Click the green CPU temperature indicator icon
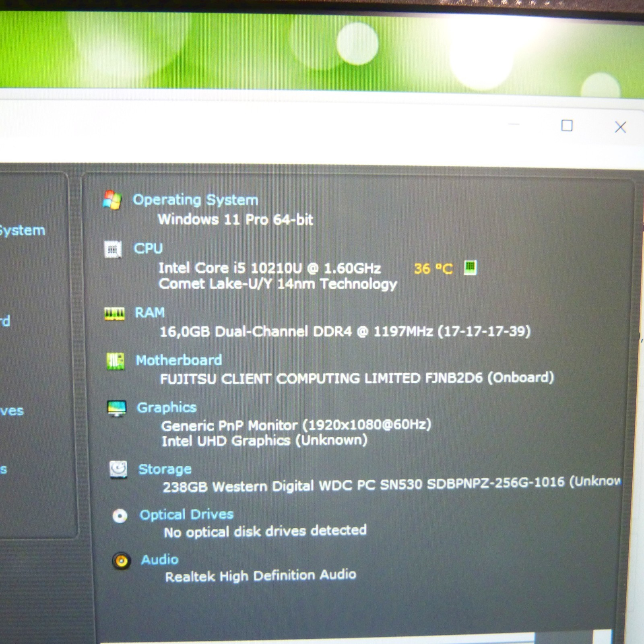The width and height of the screenshot is (644, 644). click(x=470, y=267)
